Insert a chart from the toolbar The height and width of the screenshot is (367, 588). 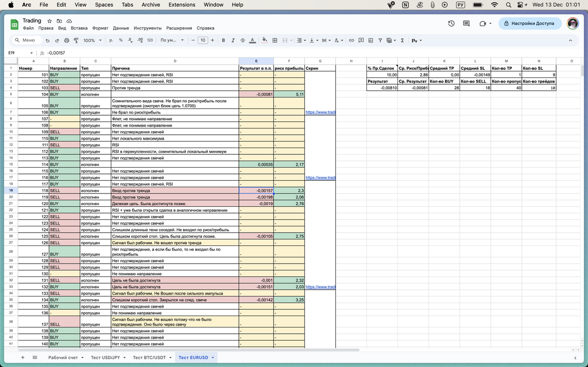point(371,41)
